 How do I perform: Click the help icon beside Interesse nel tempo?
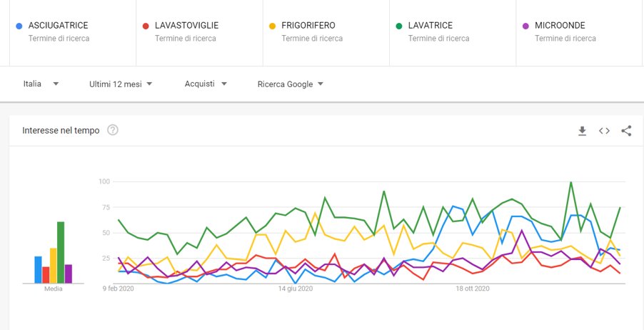(x=112, y=130)
